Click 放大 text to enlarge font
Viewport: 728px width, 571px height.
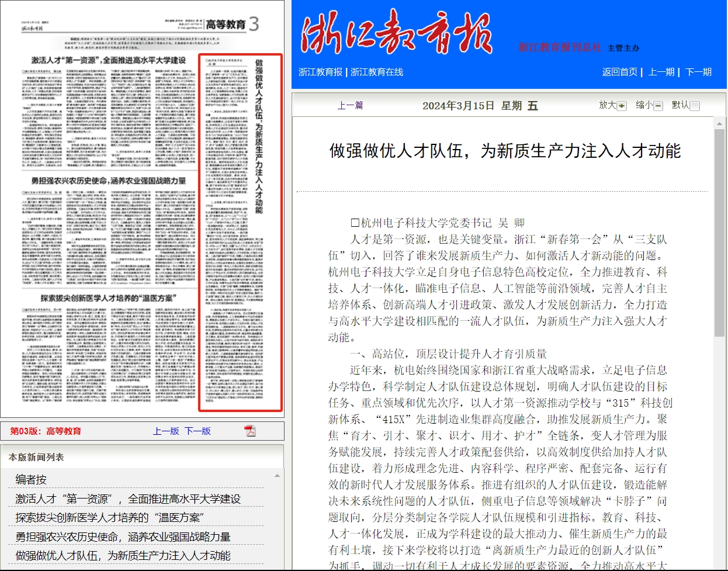[608, 105]
